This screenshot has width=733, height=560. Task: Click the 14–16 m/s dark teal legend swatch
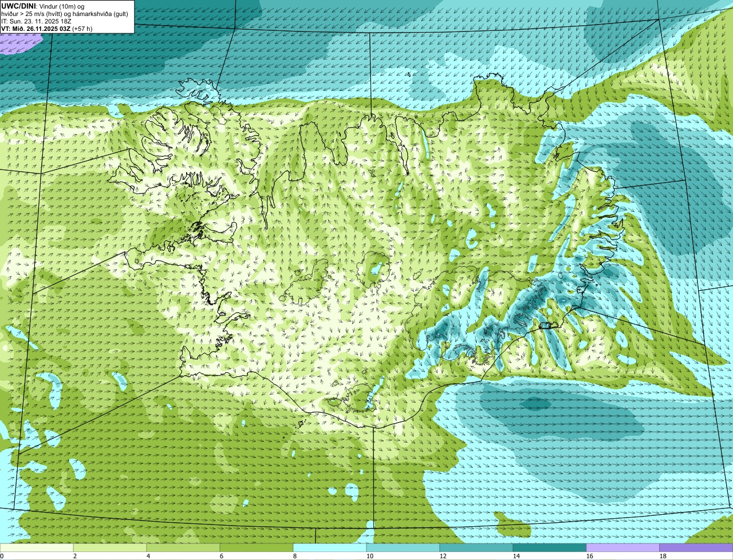550,547
